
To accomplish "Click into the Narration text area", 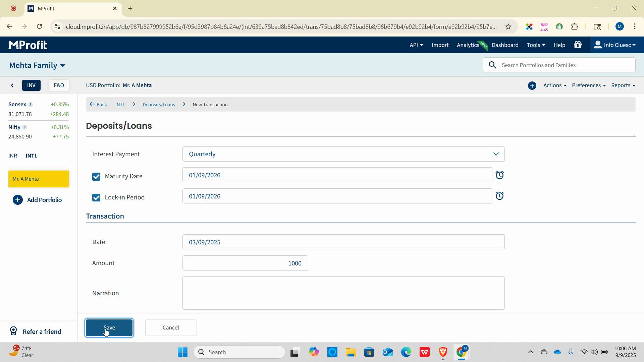I will (343, 293).
